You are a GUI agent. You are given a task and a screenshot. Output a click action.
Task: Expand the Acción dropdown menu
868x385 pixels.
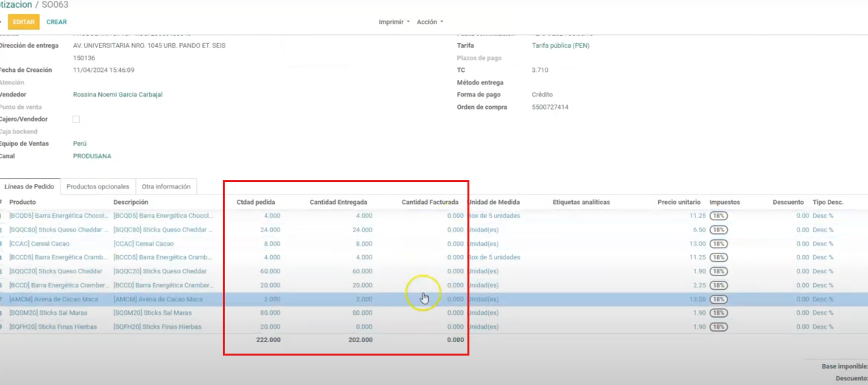point(430,22)
